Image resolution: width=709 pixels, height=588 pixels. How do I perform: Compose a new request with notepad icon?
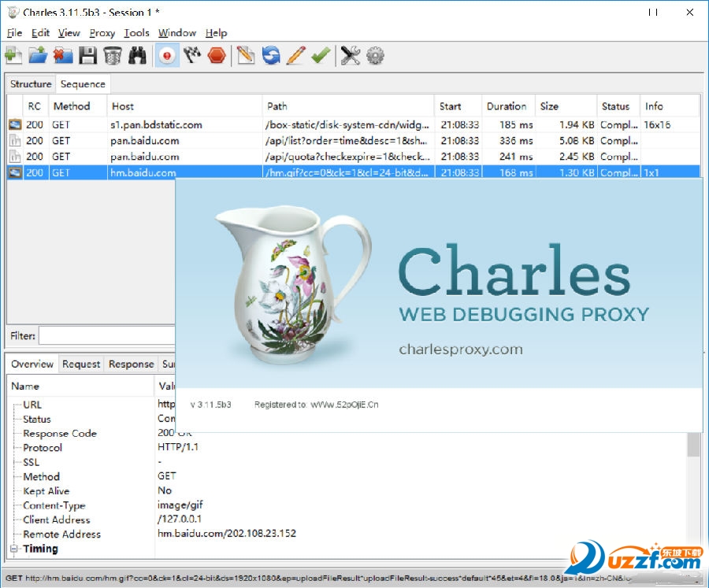point(246,56)
